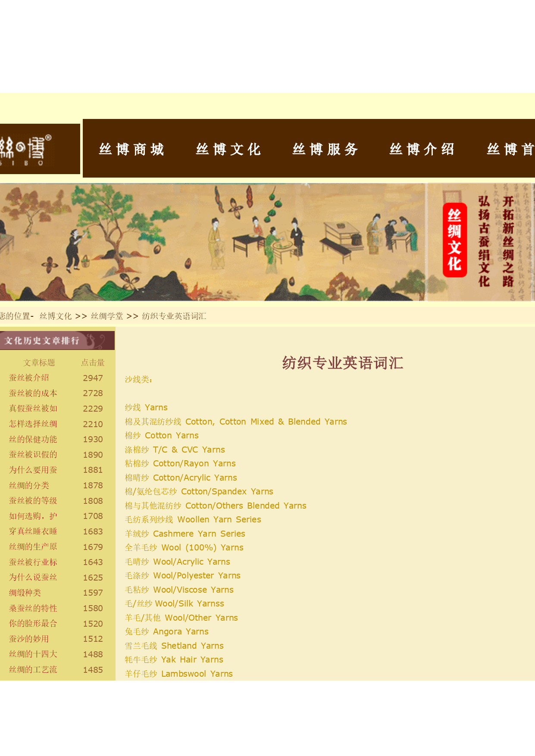The image size is (535, 756).
Task: Open the article 桑蚕丝的特性
Action: pos(33,608)
